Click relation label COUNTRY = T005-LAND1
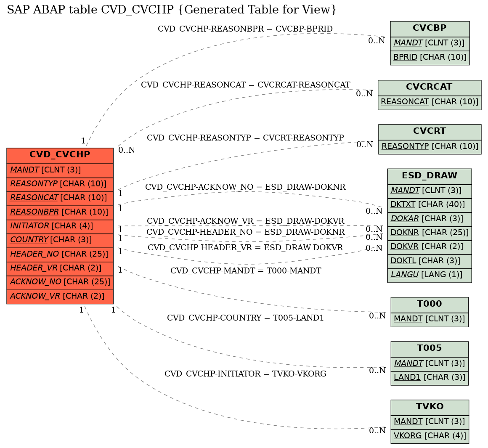Screen dimensions: 488x448 [245, 318]
